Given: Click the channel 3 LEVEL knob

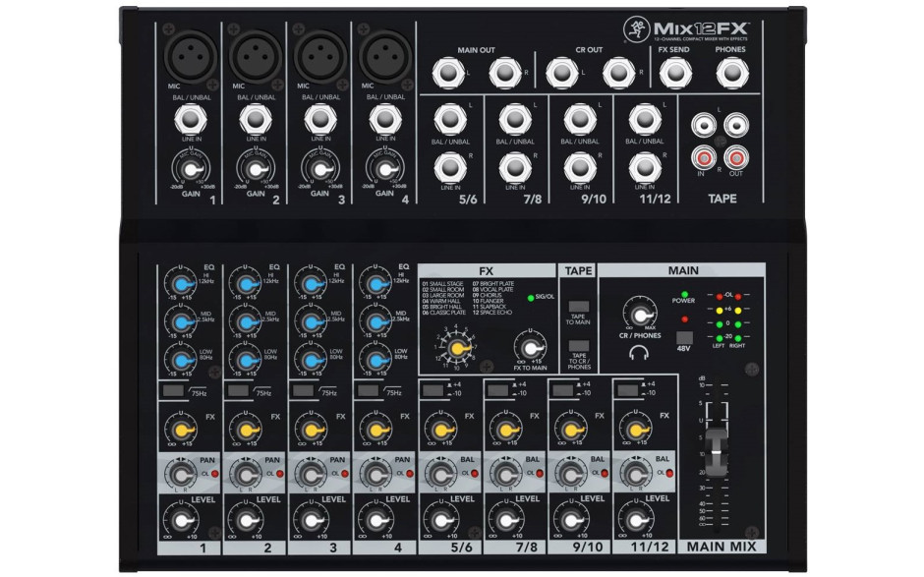Looking at the screenshot, I should (312, 520).
